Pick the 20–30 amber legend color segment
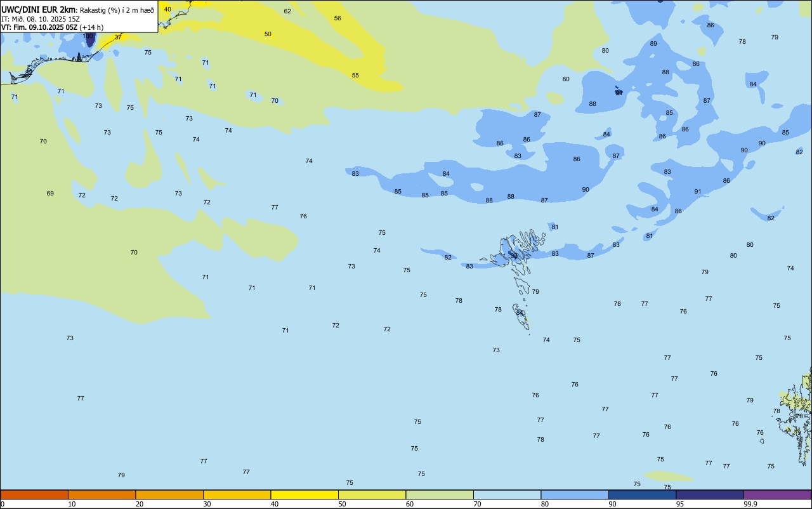Viewport: 812px width, 509px height. pyautogui.click(x=169, y=494)
